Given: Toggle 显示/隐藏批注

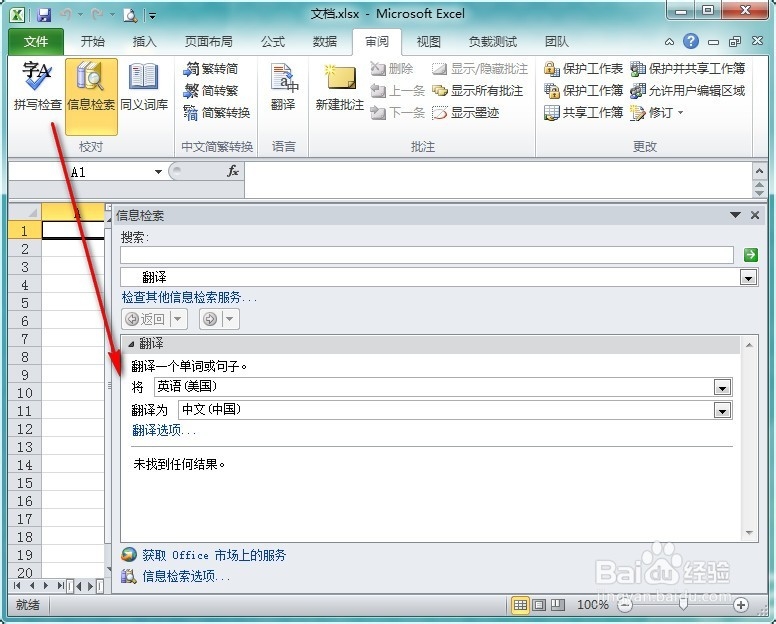Looking at the screenshot, I should (480, 69).
